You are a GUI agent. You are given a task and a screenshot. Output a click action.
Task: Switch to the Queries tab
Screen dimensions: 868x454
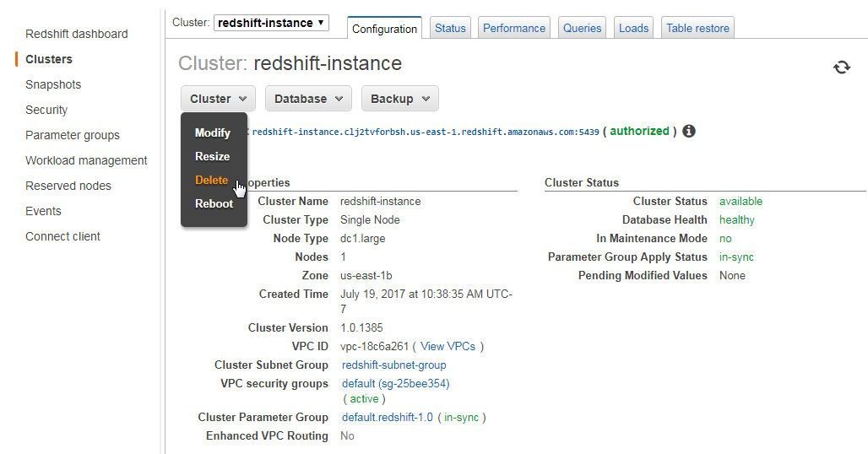(582, 28)
